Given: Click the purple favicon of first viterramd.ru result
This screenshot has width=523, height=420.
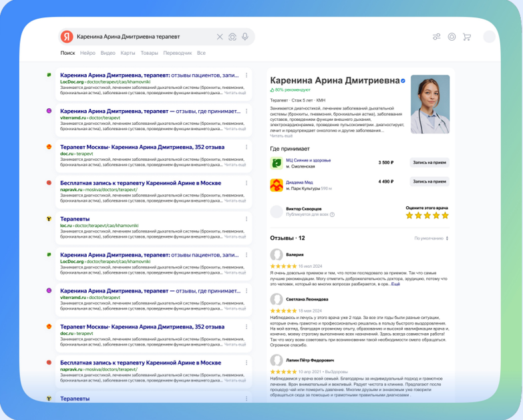Looking at the screenshot, I should [49, 111].
